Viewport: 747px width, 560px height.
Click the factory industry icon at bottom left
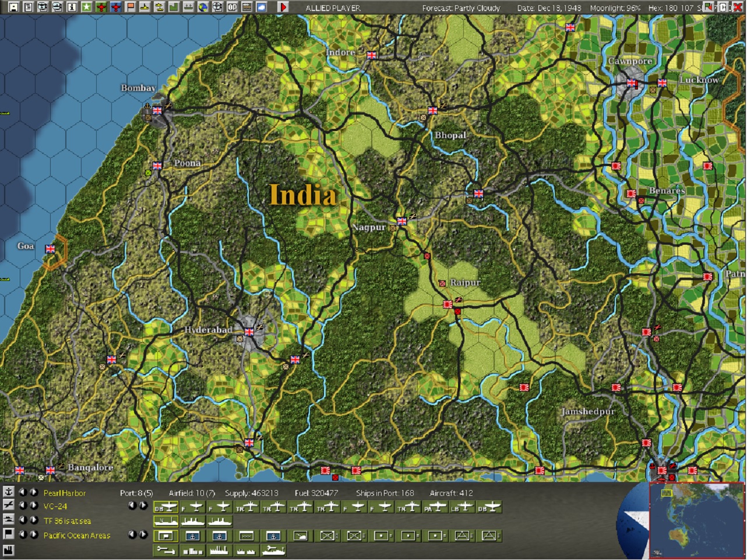click(8, 550)
